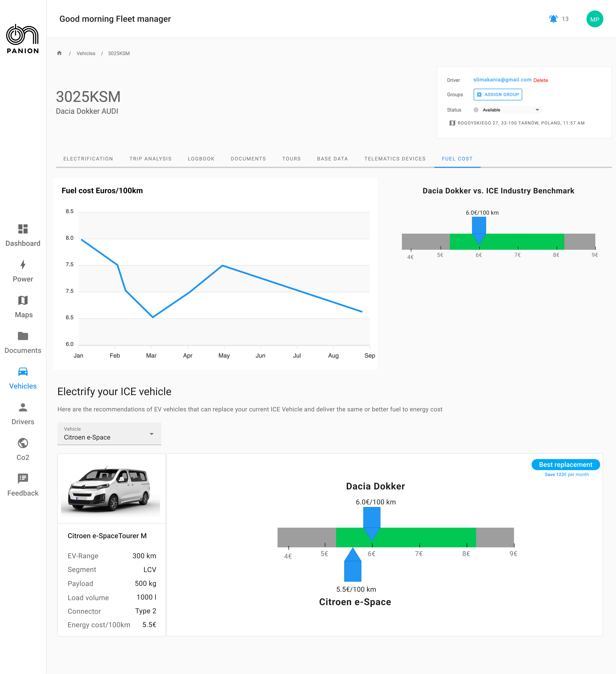Open the Drivers person icon
This screenshot has width=616, height=674.
(x=23, y=407)
